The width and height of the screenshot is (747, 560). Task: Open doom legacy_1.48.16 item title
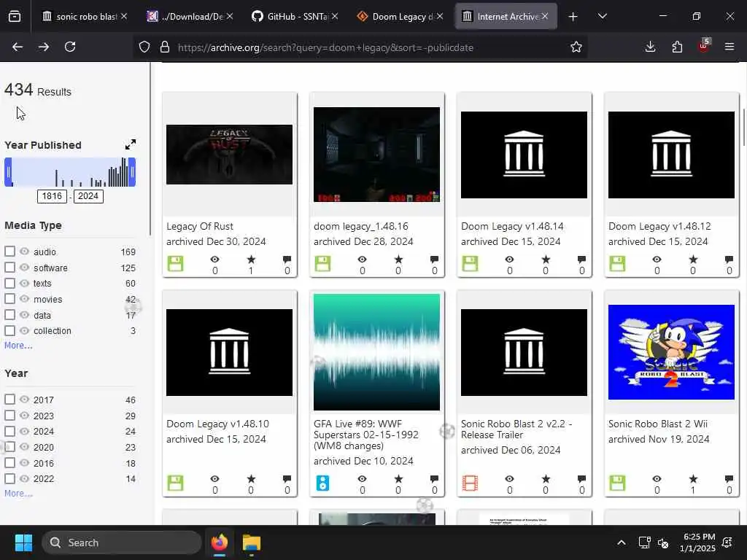pyautogui.click(x=360, y=226)
